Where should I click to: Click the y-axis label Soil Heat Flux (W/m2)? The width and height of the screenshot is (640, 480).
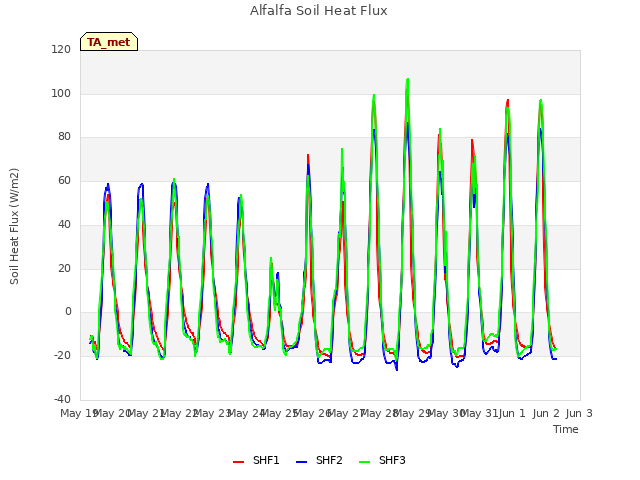pyautogui.click(x=14, y=226)
